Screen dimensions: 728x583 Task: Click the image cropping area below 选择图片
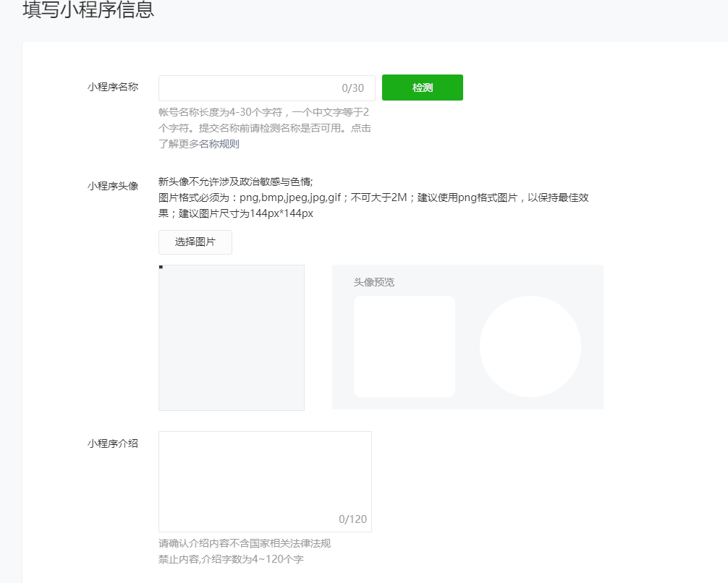click(231, 338)
